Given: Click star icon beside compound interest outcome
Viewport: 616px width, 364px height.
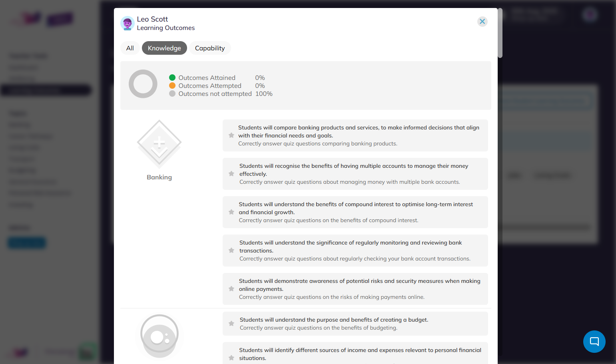Looking at the screenshot, I should 231,212.
